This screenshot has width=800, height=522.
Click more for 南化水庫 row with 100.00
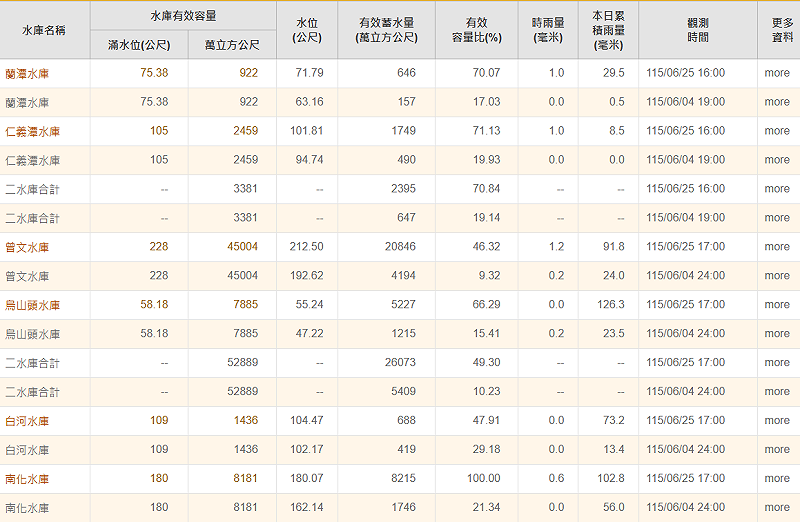[777, 479]
